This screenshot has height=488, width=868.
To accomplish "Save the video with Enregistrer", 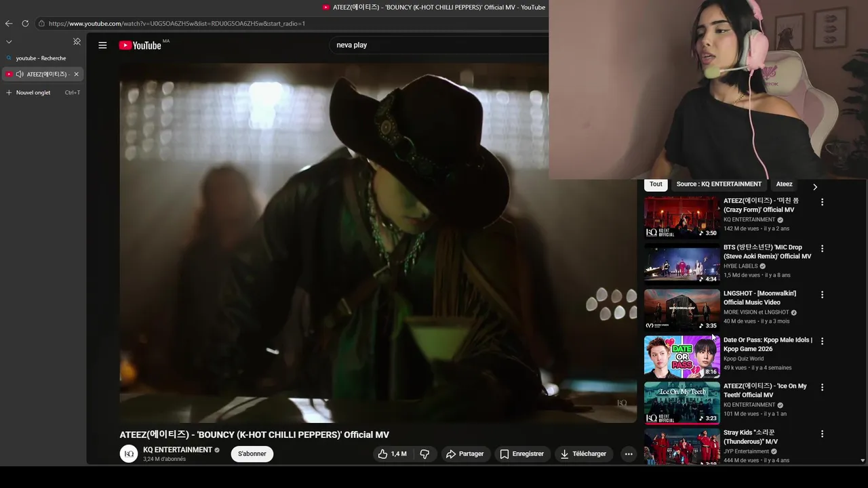I will (522, 454).
